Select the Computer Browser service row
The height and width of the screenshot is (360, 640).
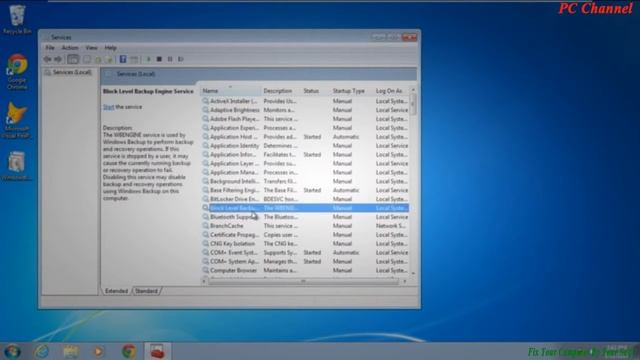click(305, 270)
